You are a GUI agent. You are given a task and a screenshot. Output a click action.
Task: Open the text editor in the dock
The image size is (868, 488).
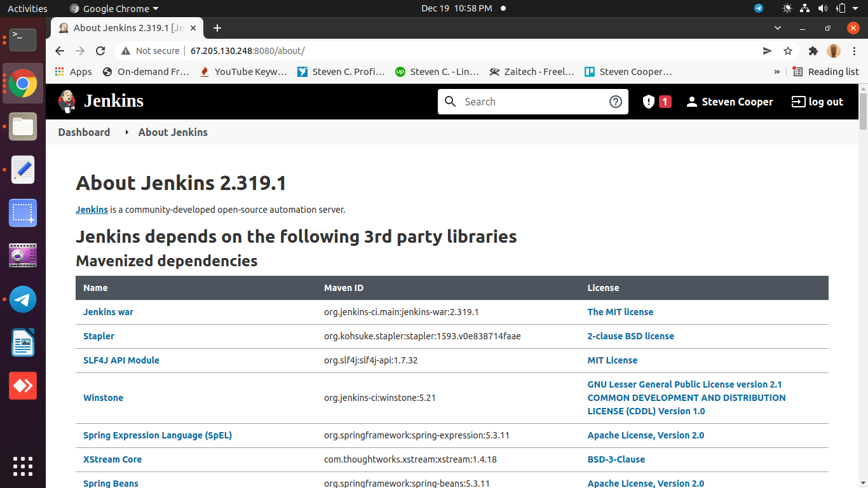point(23,170)
